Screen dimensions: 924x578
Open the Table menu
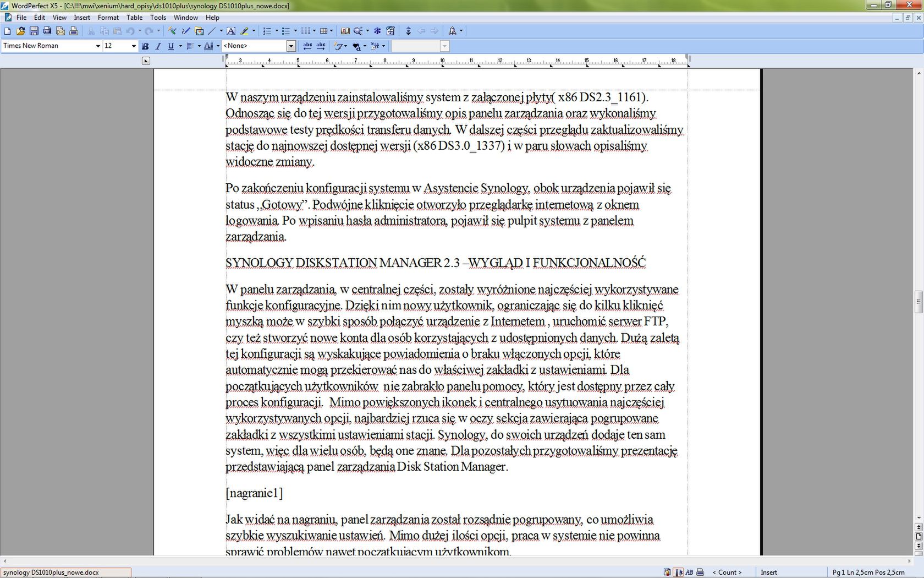pyautogui.click(x=135, y=18)
